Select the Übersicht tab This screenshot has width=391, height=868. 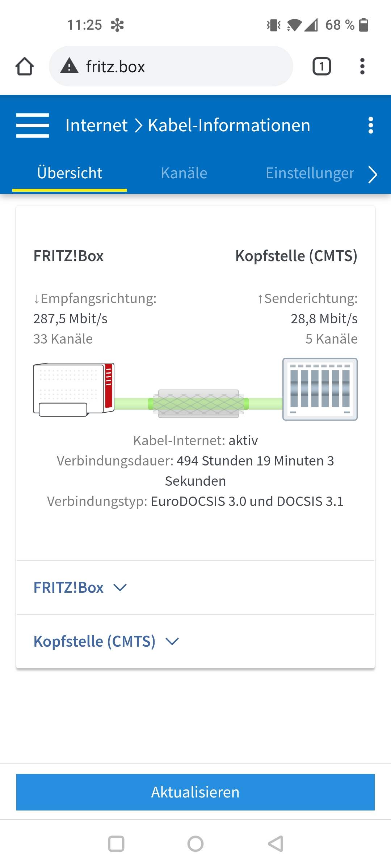coord(70,173)
